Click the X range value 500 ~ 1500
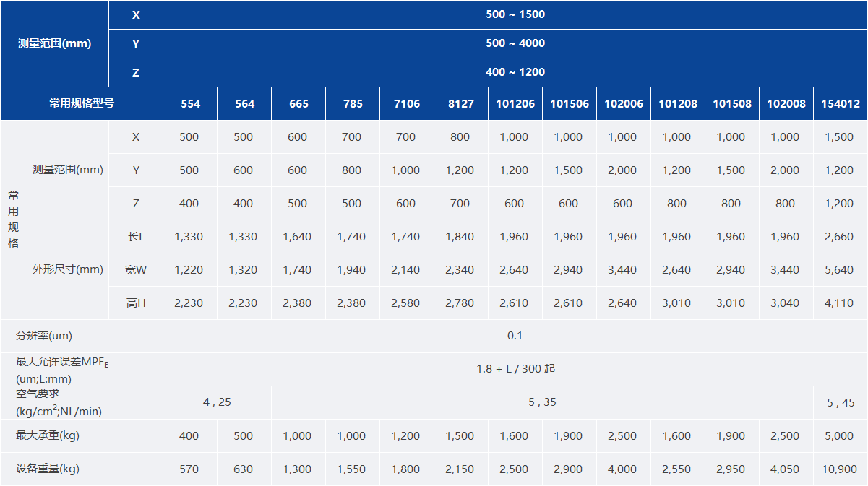The image size is (868, 486). click(515, 14)
